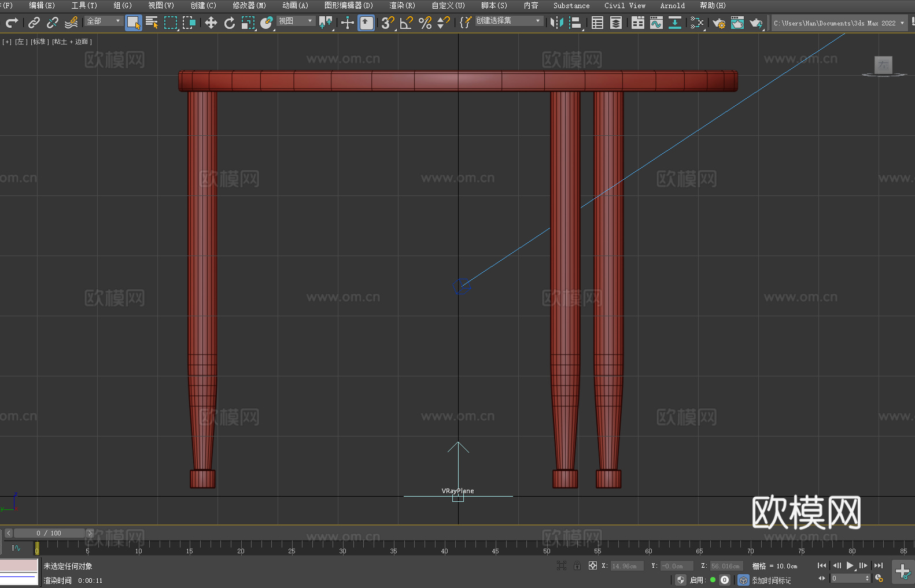Open the 渲染(R) menu

(x=402, y=5)
